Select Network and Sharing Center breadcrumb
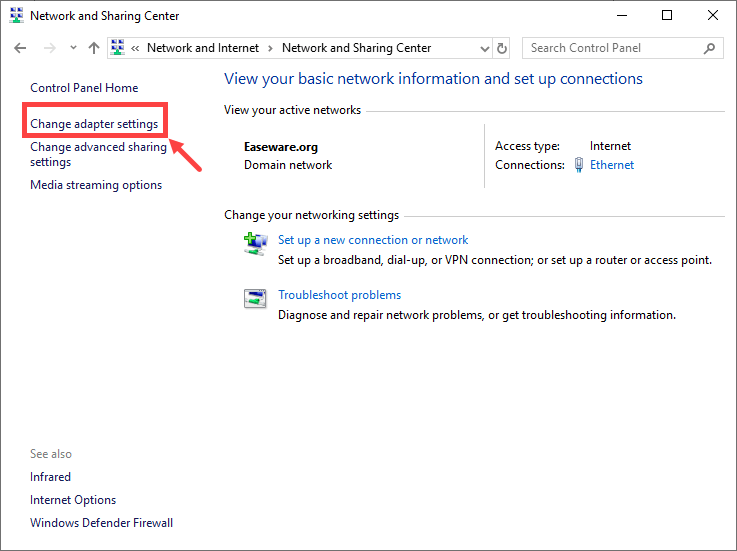 (x=356, y=48)
